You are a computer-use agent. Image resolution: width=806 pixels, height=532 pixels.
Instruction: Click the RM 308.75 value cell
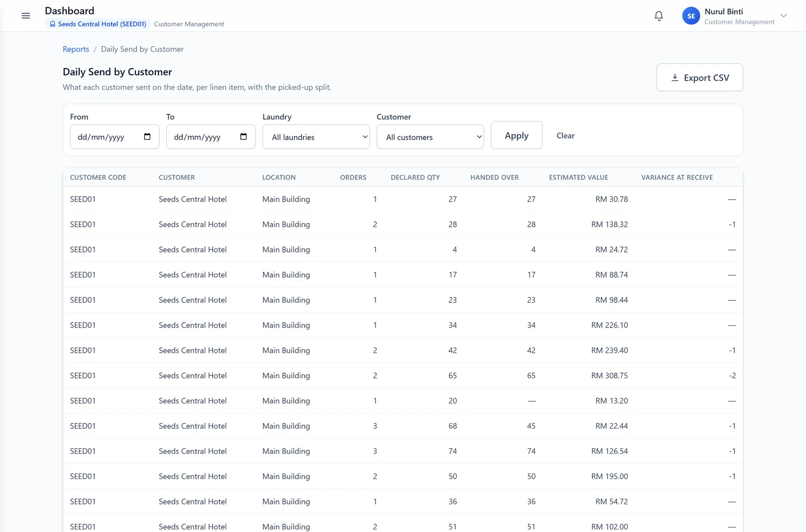(x=610, y=375)
